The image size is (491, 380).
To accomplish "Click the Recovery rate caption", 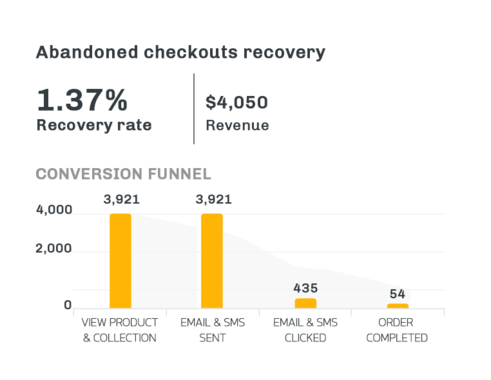I will pos(94,125).
